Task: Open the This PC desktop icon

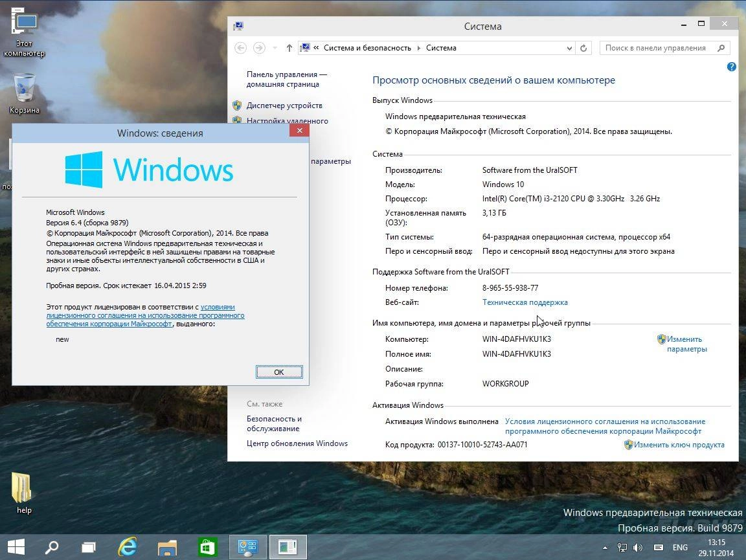Action: 24,32
